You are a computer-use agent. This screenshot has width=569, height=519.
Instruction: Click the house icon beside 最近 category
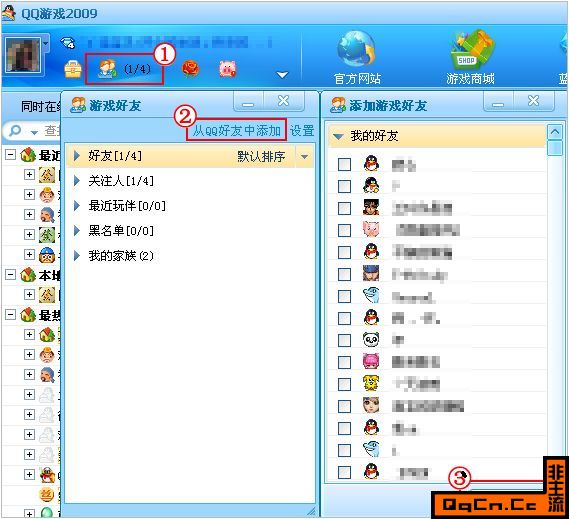coord(28,155)
